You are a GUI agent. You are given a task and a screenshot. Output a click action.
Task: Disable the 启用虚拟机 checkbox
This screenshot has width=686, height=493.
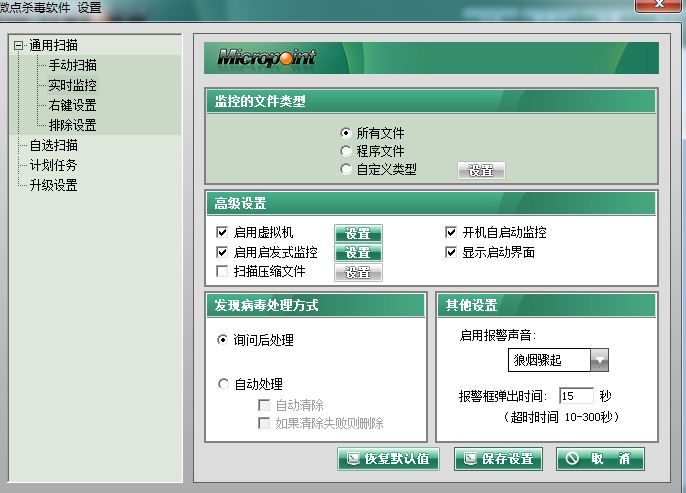(x=222, y=233)
